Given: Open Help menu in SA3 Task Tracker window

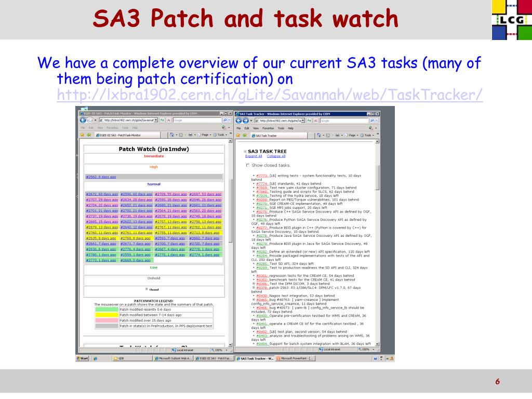Looking at the screenshot, I should coord(291,128).
